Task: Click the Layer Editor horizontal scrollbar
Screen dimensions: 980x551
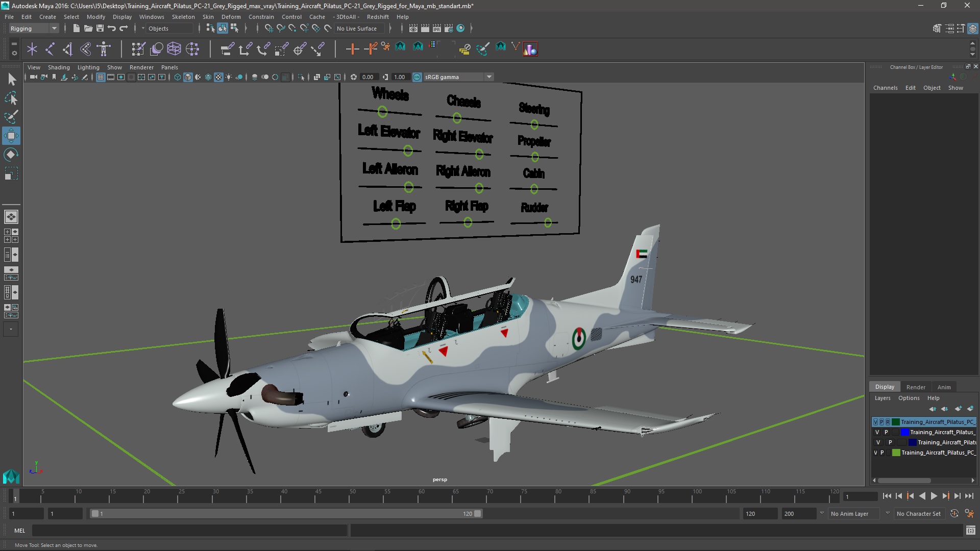Action: click(904, 481)
